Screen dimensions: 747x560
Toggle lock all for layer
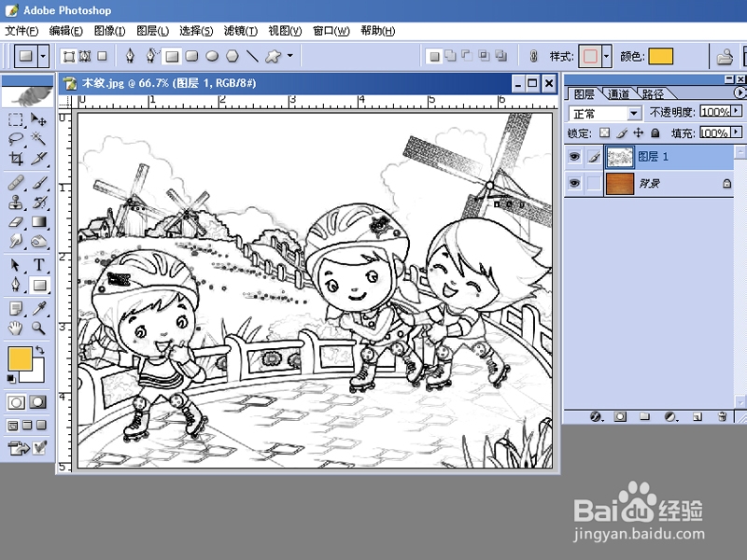tap(655, 133)
